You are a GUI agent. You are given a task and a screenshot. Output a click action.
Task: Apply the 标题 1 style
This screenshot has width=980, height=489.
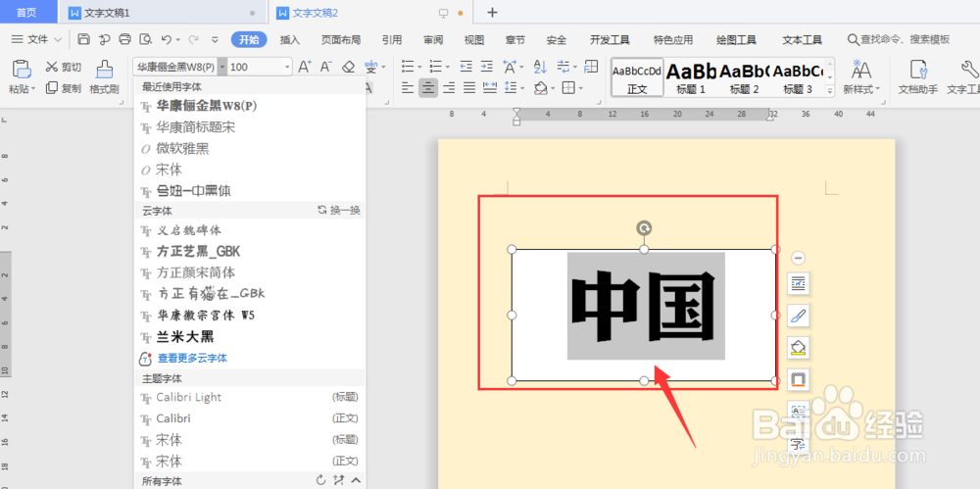[x=690, y=77]
